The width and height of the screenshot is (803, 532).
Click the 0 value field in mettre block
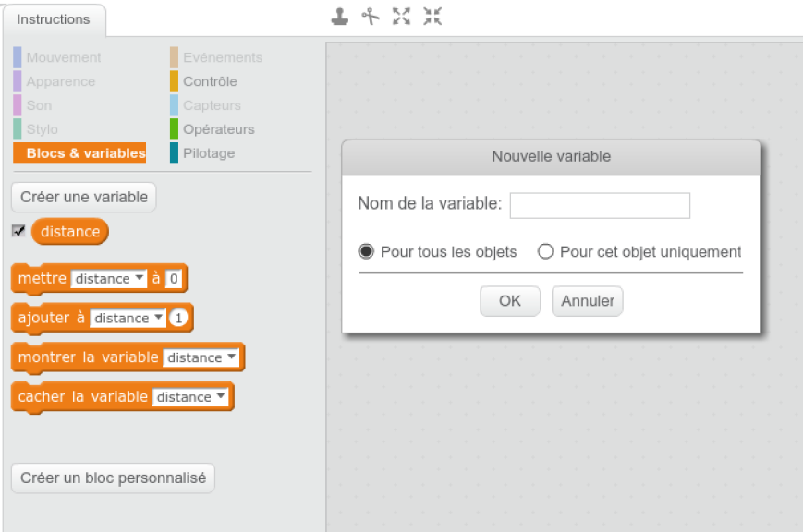[x=174, y=279]
